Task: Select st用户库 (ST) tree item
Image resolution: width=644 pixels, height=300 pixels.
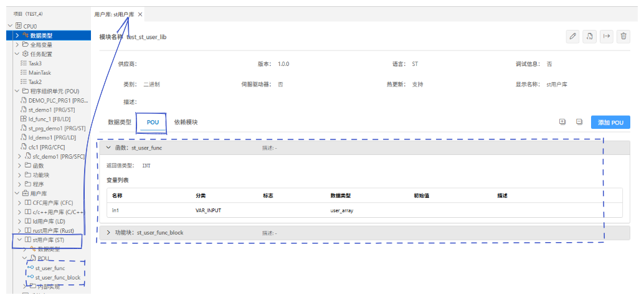Action: point(49,240)
